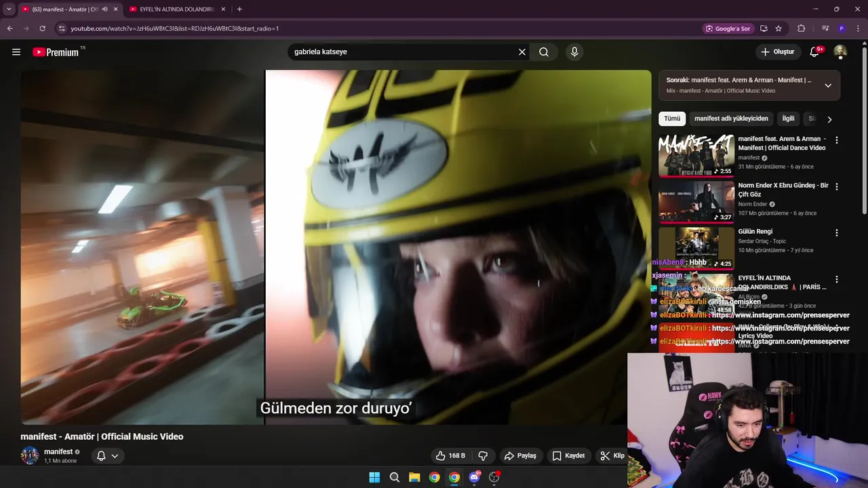868x488 pixels.
Task: Select manifest adlı yükleyiciden chip
Action: (731, 119)
